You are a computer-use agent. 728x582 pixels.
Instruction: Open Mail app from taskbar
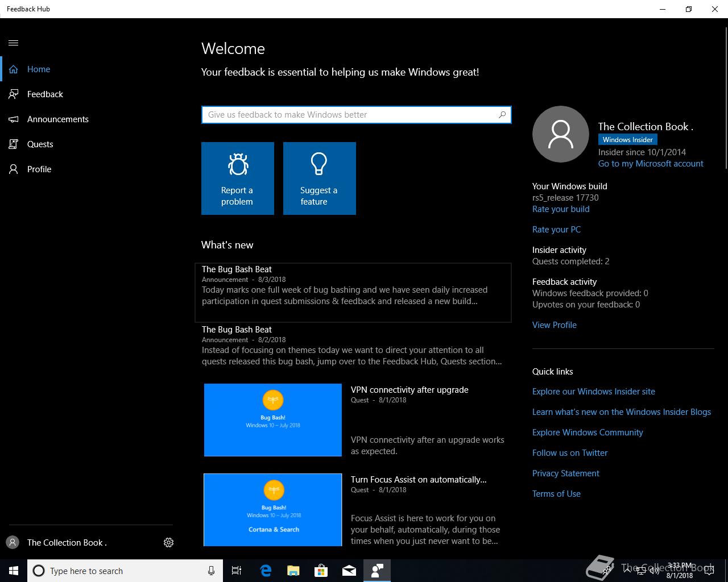point(349,571)
